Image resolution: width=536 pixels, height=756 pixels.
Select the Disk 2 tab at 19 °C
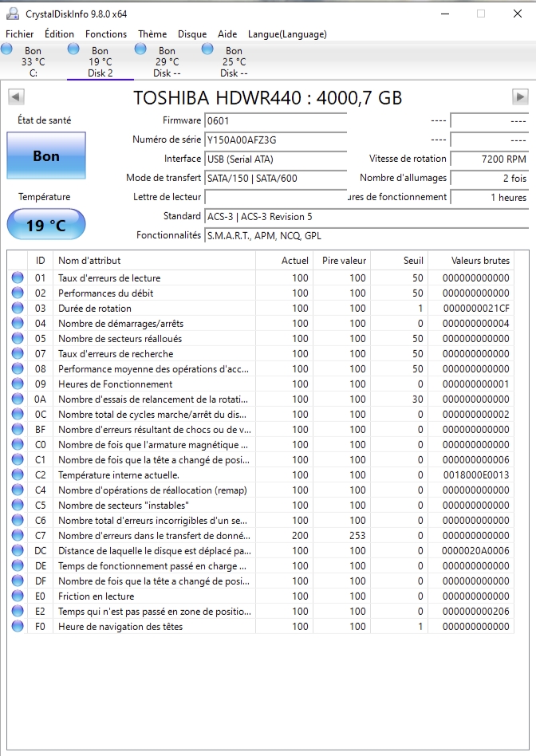[x=100, y=61]
